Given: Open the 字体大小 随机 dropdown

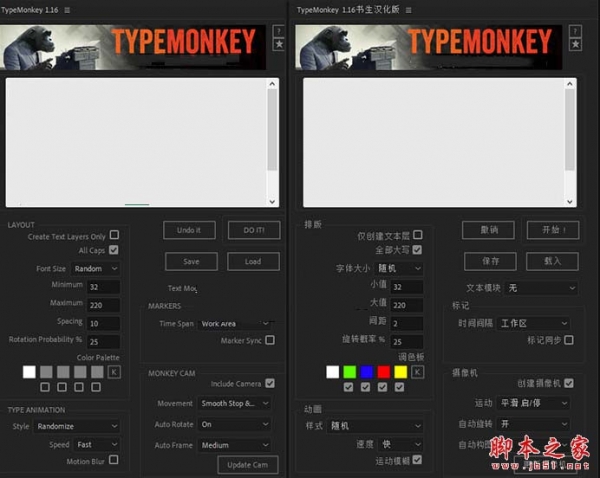Looking at the screenshot, I should (x=399, y=268).
